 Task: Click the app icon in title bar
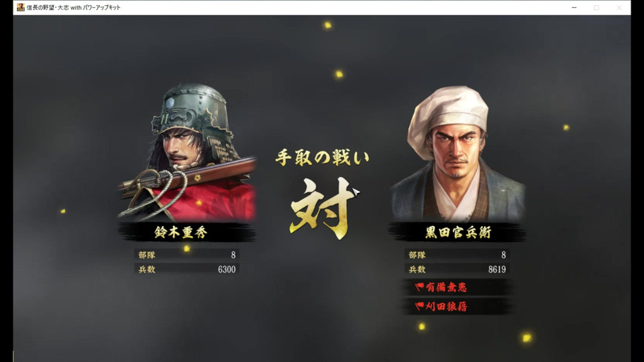click(21, 7)
